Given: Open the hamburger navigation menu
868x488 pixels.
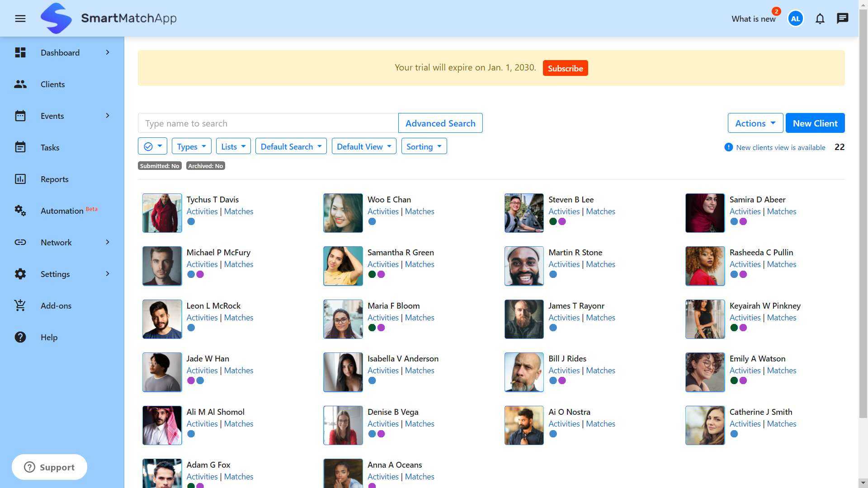Looking at the screenshot, I should [x=20, y=19].
